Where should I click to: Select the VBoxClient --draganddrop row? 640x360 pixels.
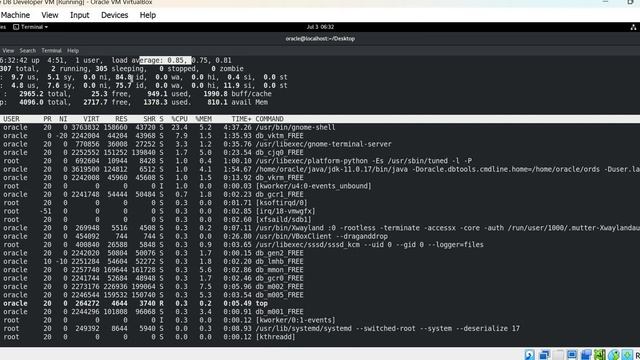click(x=320, y=236)
